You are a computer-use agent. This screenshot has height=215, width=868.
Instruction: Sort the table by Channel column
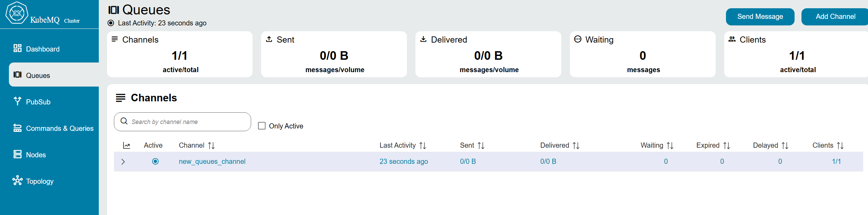tap(211, 146)
